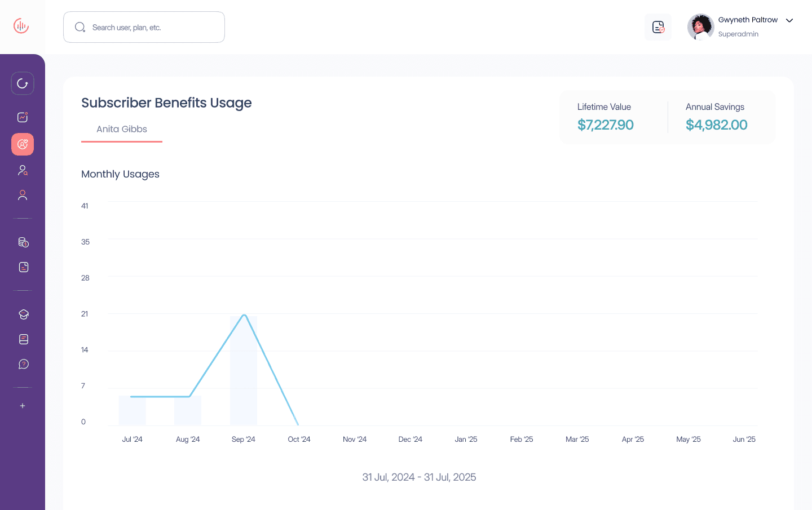Select the Anita Gibbs tab
Viewport: 812px width, 510px height.
[121, 129]
